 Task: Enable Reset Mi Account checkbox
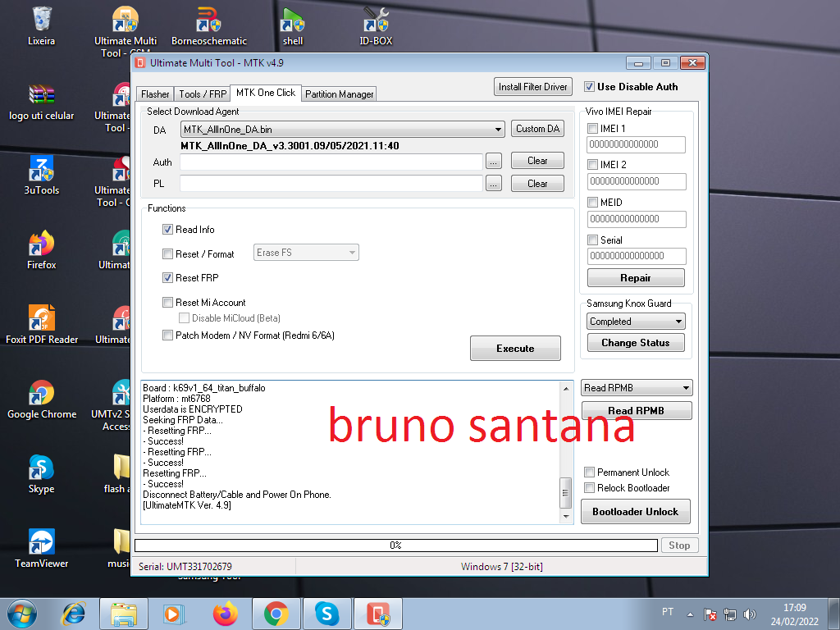pos(167,302)
